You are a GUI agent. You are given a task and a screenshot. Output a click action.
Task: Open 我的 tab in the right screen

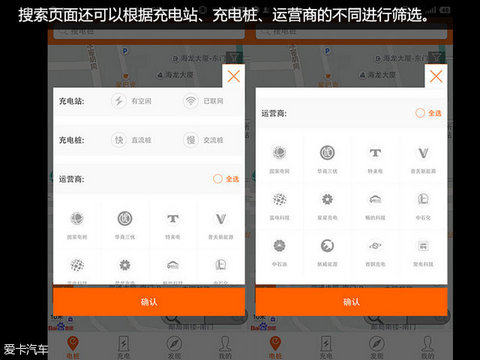coord(428,347)
